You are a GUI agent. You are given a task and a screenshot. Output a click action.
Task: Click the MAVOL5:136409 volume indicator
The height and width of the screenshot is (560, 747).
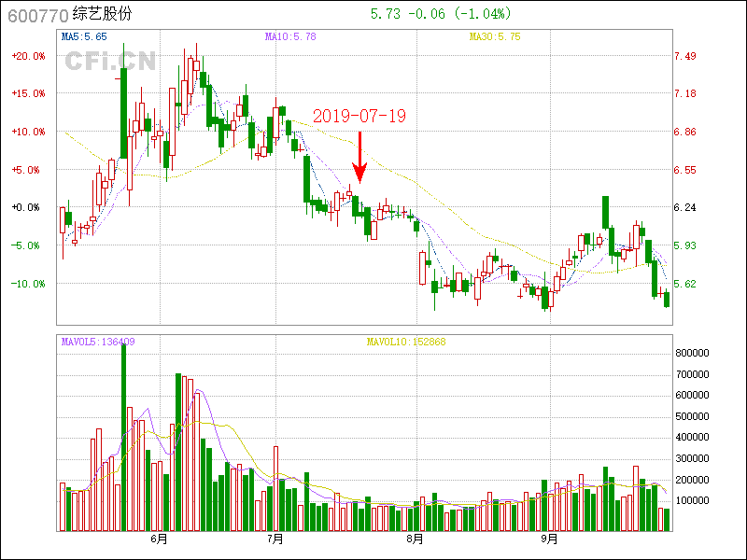(98, 342)
